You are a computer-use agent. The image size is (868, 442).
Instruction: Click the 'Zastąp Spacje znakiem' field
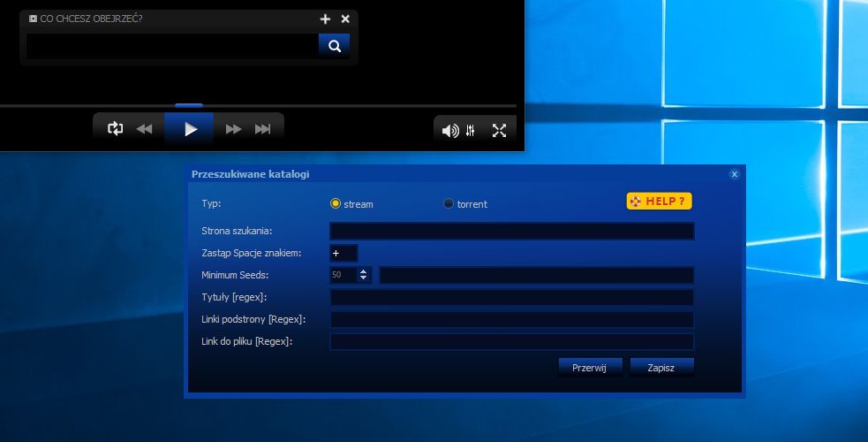(x=343, y=253)
